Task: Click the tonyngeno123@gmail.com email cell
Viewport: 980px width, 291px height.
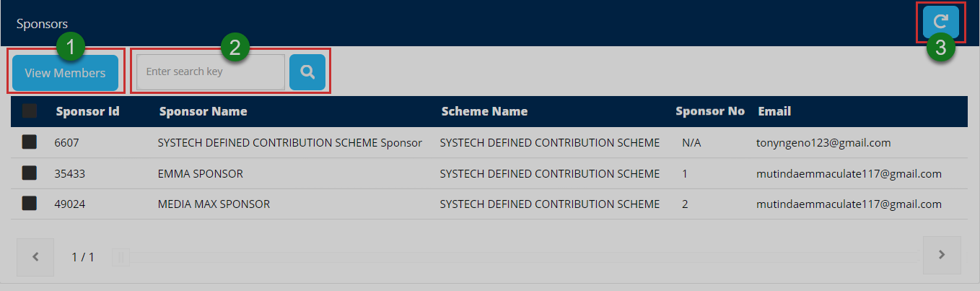Action: 823,143
